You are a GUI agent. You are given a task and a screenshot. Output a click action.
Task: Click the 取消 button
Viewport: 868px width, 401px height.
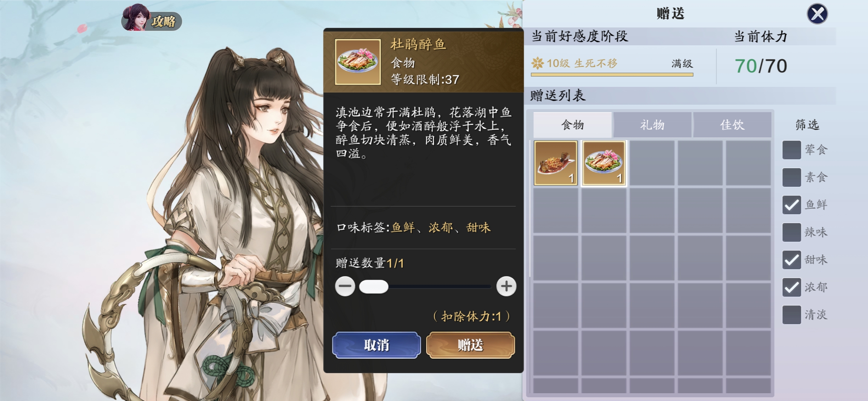pyautogui.click(x=377, y=345)
